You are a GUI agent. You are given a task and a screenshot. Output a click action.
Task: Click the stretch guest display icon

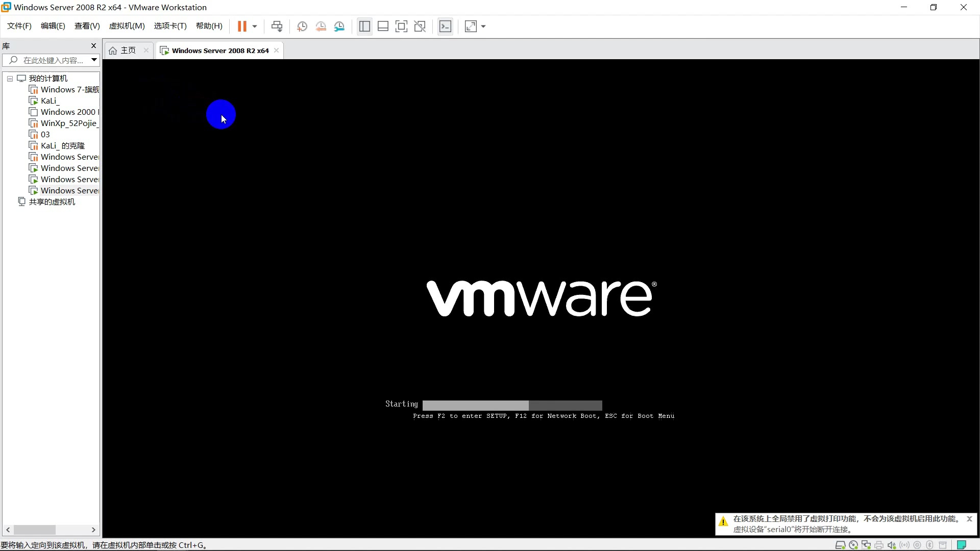[471, 27]
